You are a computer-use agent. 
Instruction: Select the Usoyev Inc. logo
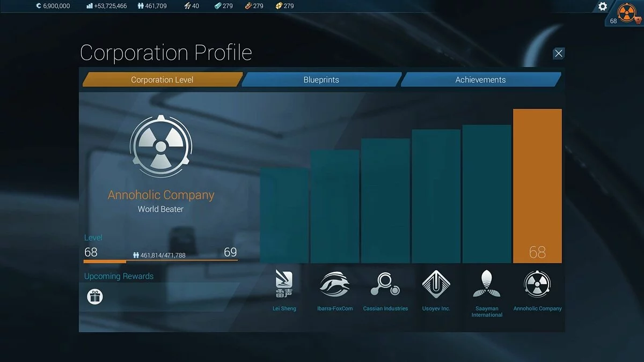point(436,284)
